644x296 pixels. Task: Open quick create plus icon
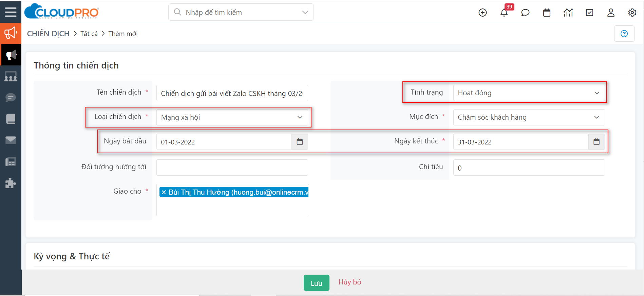pyautogui.click(x=482, y=13)
